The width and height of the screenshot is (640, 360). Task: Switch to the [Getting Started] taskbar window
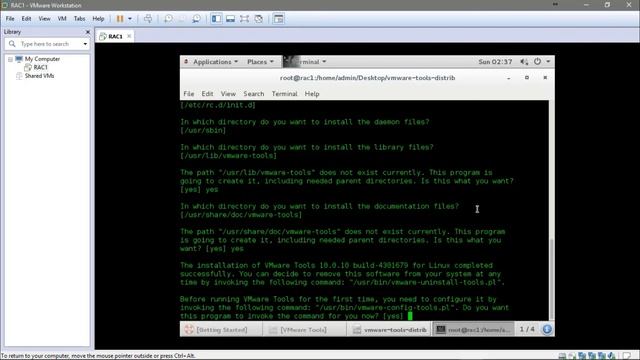(x=221, y=329)
